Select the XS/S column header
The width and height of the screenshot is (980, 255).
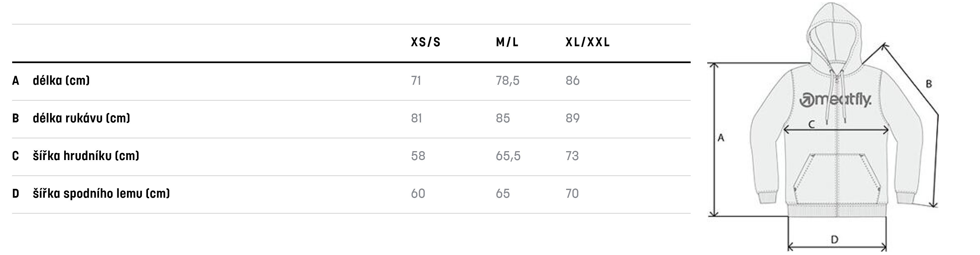(426, 42)
